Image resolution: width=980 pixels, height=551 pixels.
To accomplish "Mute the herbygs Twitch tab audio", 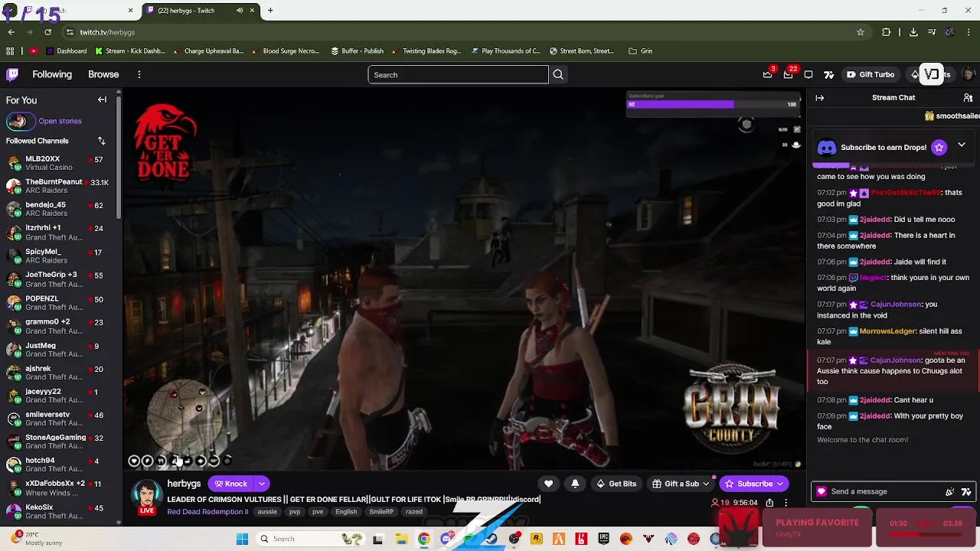I will coord(240,11).
